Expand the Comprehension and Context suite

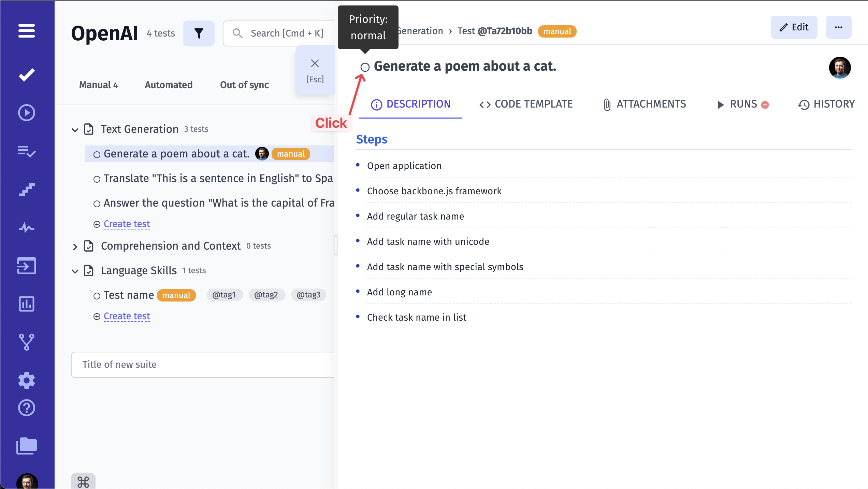click(75, 247)
